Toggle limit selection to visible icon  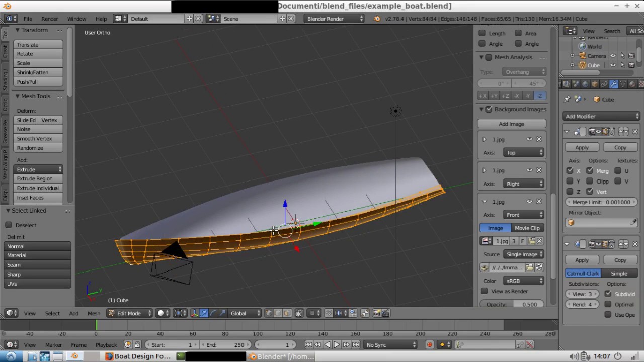(x=299, y=313)
